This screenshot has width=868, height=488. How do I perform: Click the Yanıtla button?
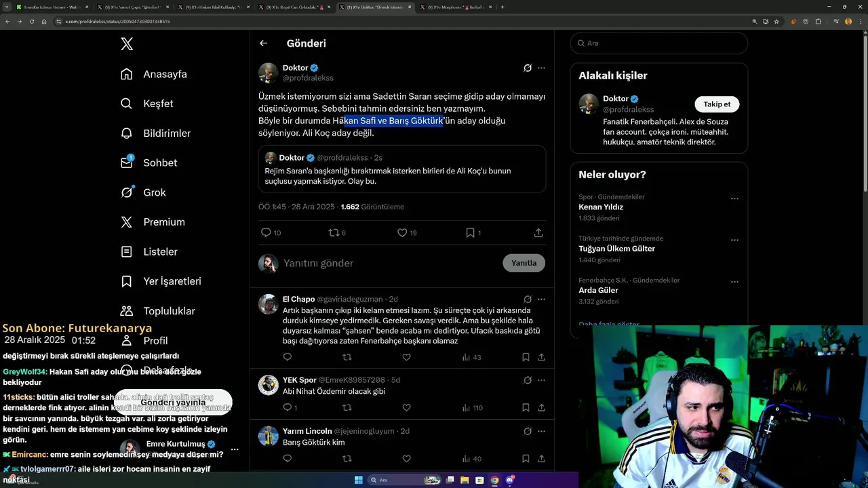[524, 263]
